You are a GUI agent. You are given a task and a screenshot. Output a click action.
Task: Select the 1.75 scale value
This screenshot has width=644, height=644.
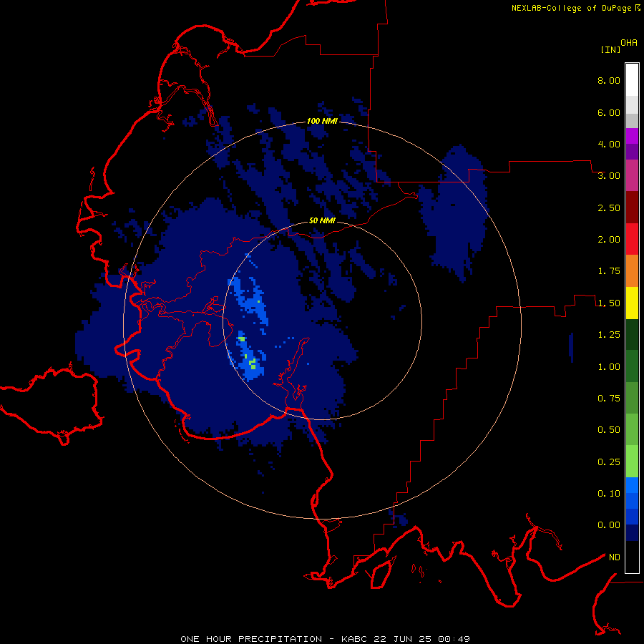[609, 271]
